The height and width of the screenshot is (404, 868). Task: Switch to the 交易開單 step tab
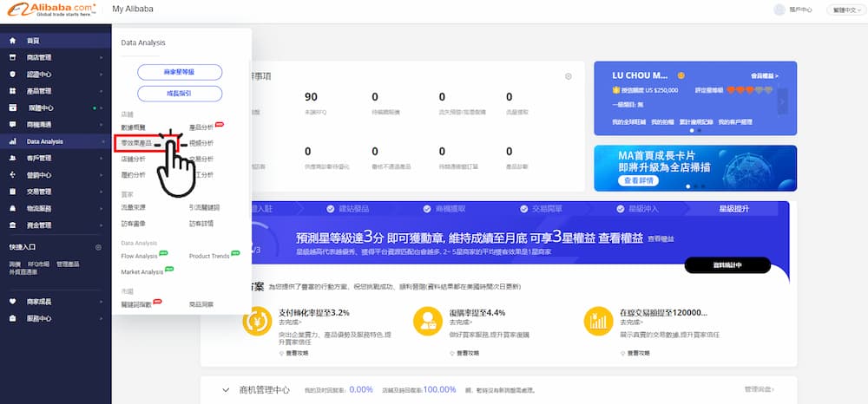click(542, 209)
